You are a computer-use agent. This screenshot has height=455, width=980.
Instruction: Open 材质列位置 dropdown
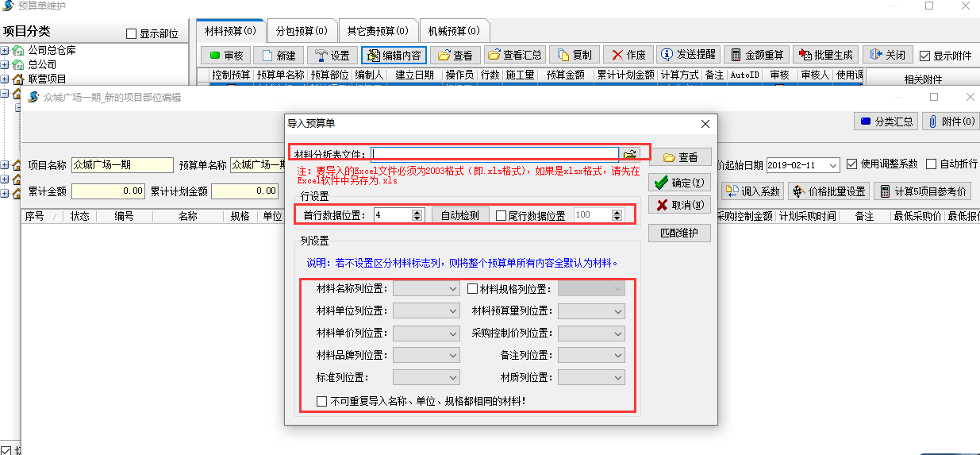click(x=591, y=377)
